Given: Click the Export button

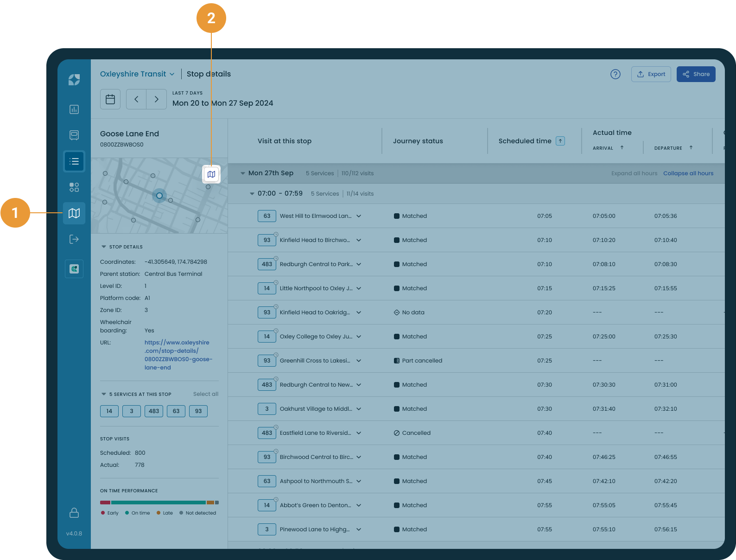Looking at the screenshot, I should tap(651, 74).
